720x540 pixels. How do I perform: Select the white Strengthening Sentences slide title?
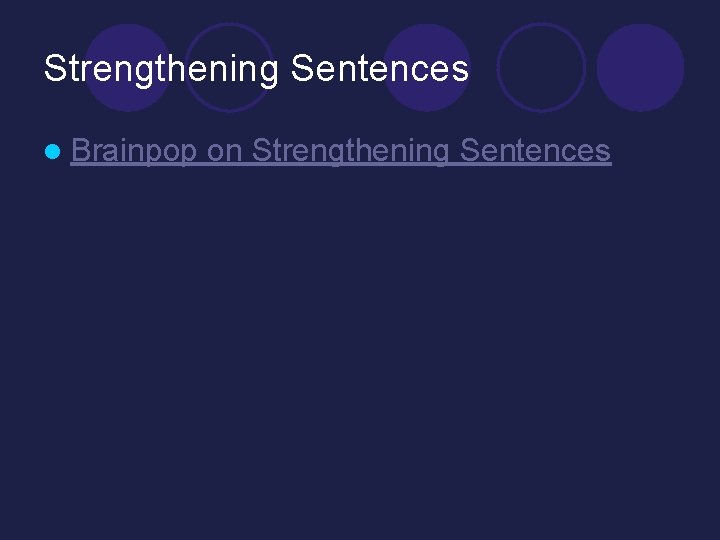(256, 69)
